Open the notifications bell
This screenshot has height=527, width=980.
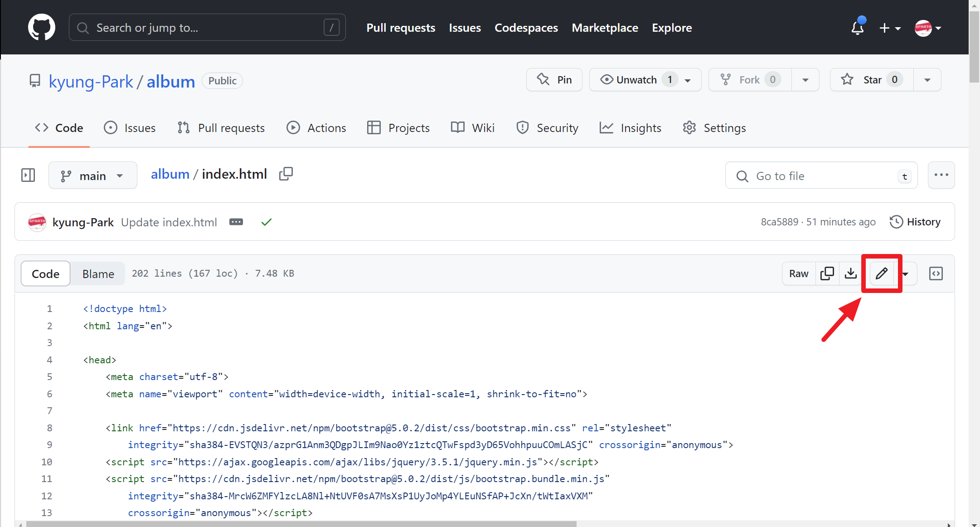(x=858, y=28)
